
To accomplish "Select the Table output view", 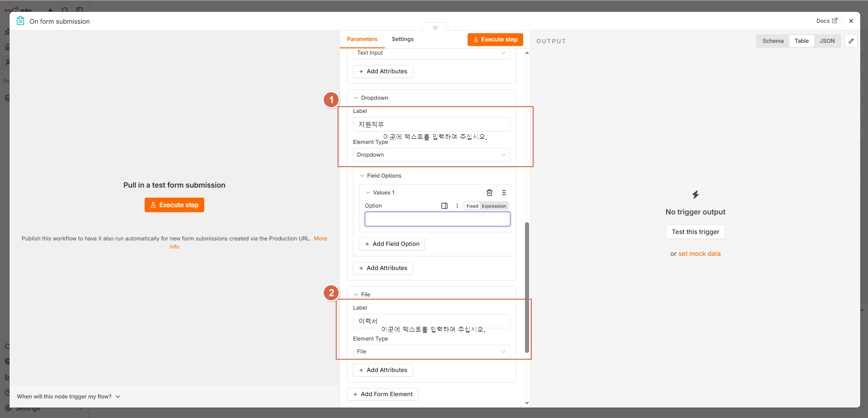I will 802,41.
